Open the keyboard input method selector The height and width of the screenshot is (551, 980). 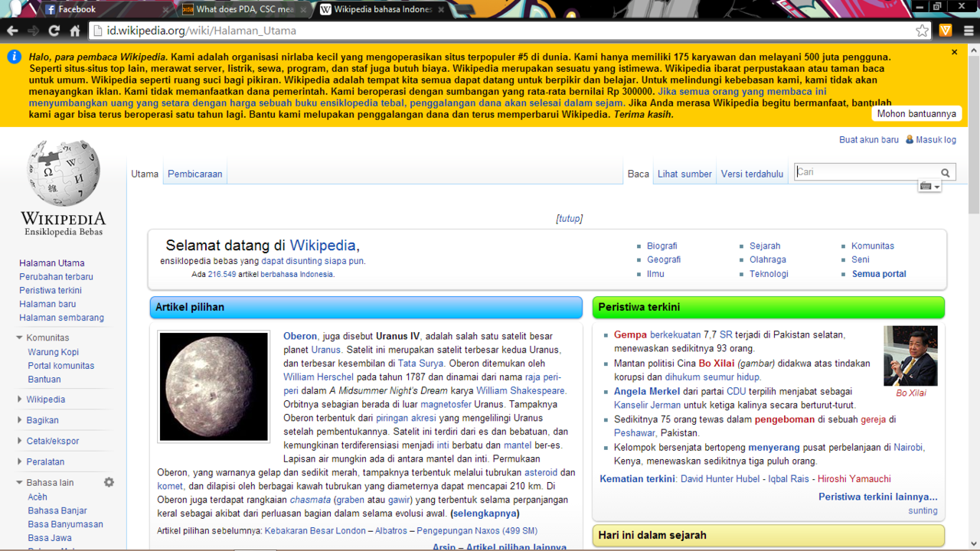pos(929,186)
